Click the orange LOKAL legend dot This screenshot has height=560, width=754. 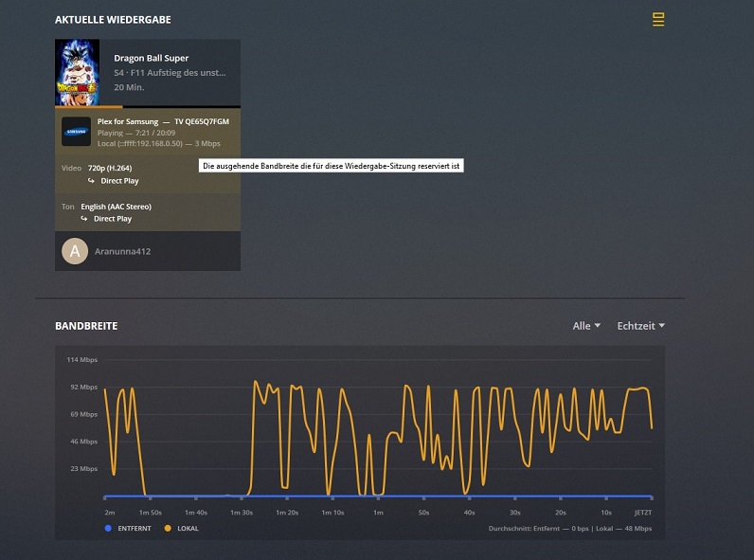pyautogui.click(x=168, y=528)
